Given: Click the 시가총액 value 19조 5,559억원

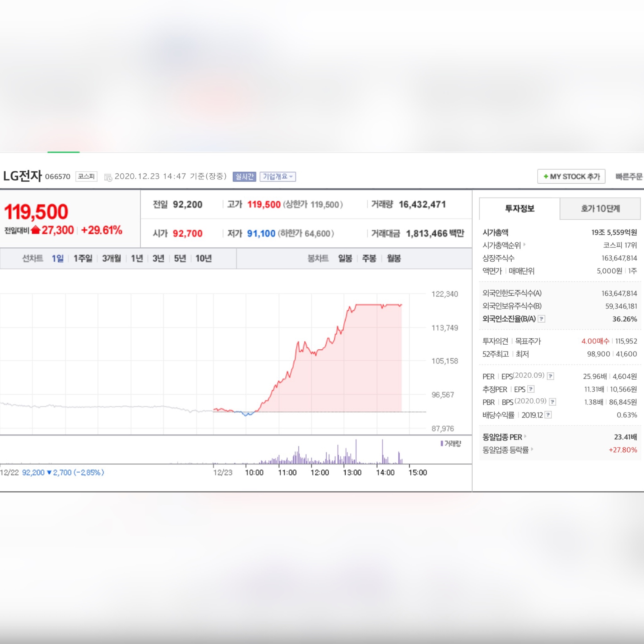Looking at the screenshot, I should 614,232.
